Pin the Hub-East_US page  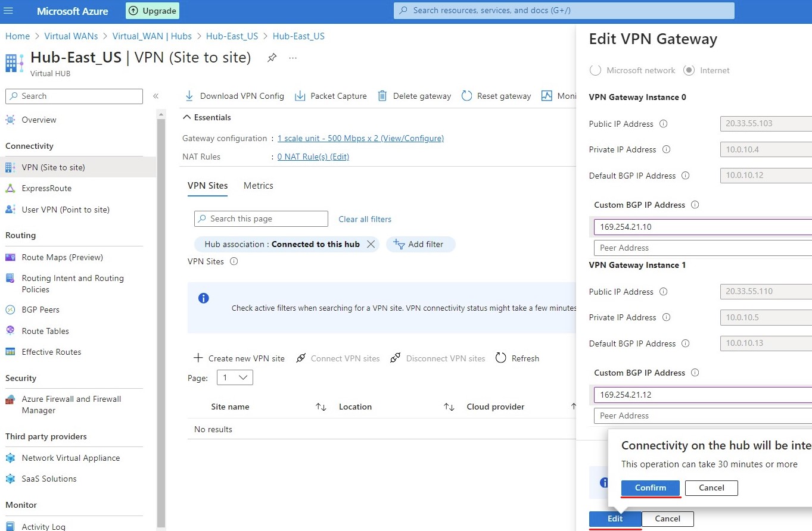click(272, 58)
